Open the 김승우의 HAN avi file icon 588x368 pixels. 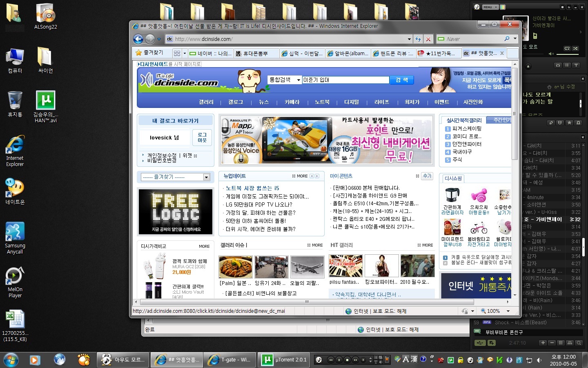click(46, 107)
